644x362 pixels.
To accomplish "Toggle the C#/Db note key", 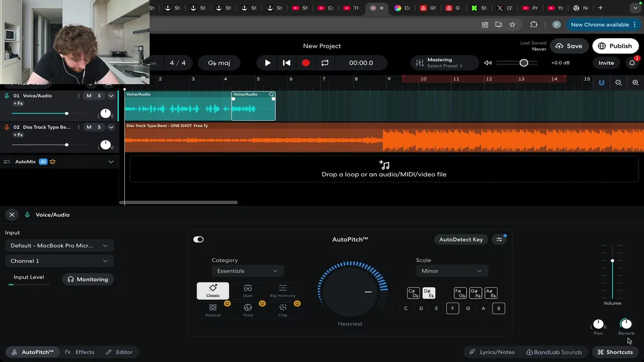I will click(x=413, y=293).
